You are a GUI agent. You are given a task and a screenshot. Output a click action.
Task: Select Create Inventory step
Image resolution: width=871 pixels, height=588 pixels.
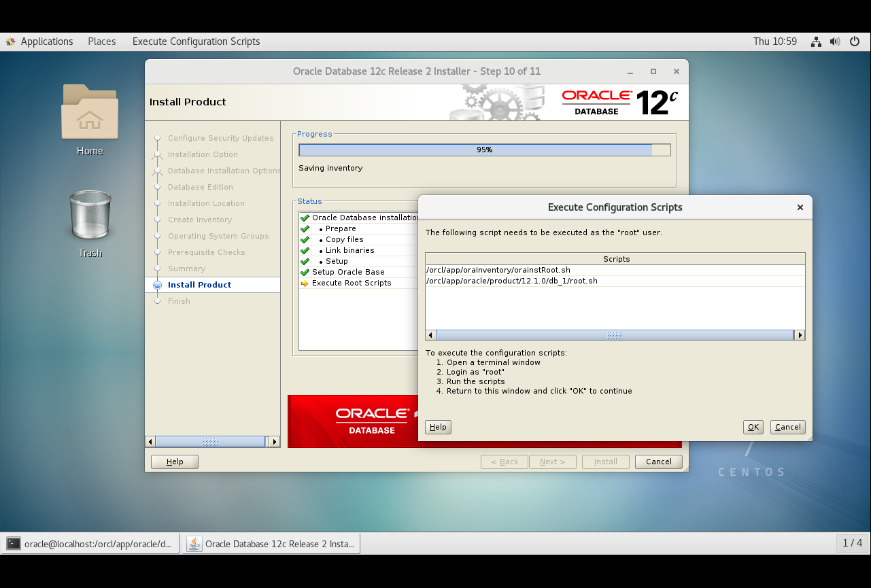pyautogui.click(x=200, y=220)
